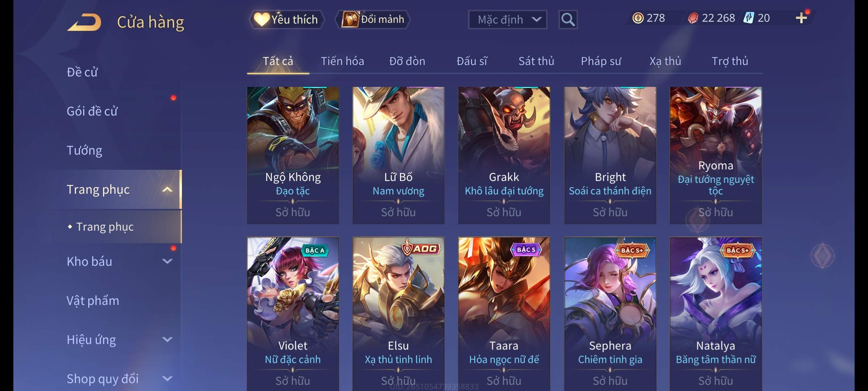Switch to the Pháp sư tab

tap(601, 61)
